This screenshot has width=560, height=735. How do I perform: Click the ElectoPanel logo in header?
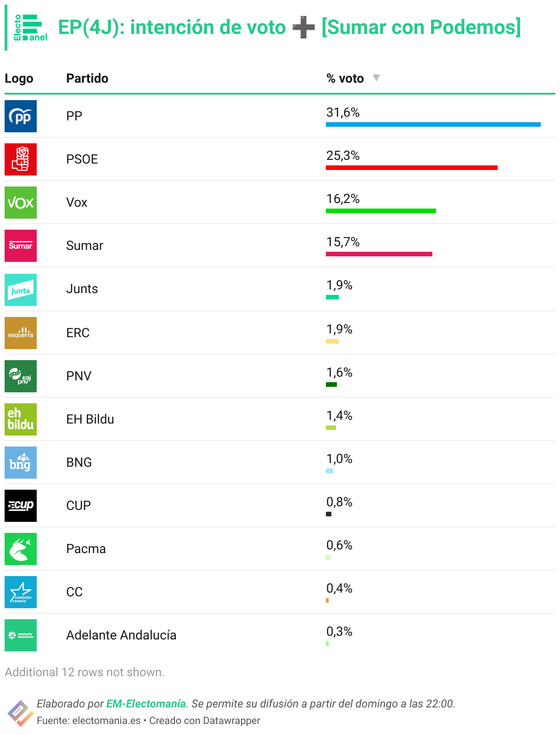[30, 28]
